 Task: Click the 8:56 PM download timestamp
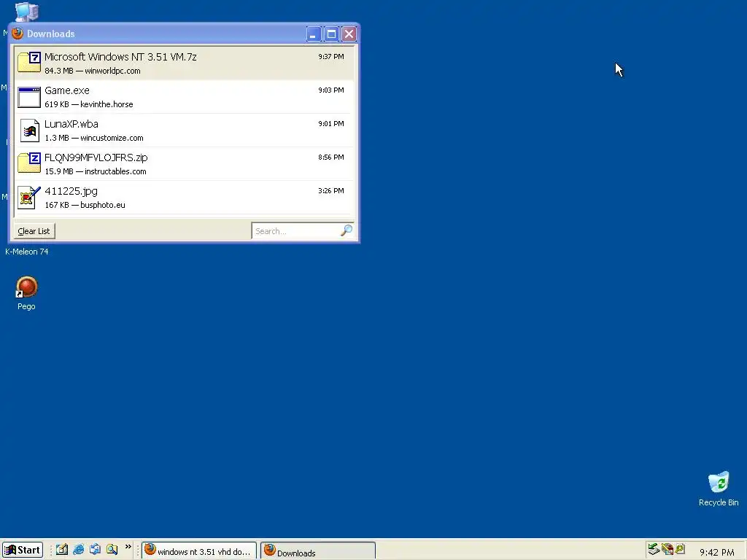pos(331,157)
